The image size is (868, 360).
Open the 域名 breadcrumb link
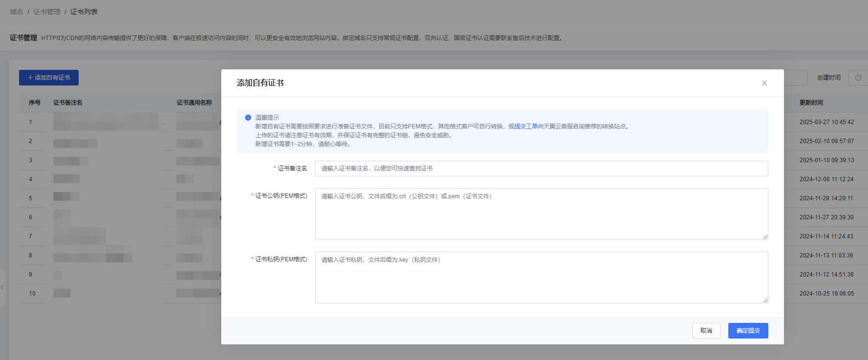tap(17, 12)
